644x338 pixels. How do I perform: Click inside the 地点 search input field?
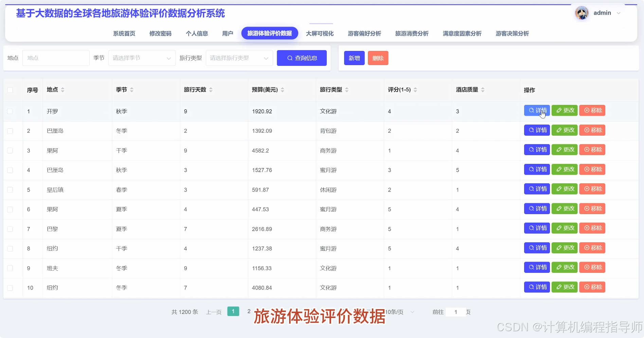click(x=55, y=58)
